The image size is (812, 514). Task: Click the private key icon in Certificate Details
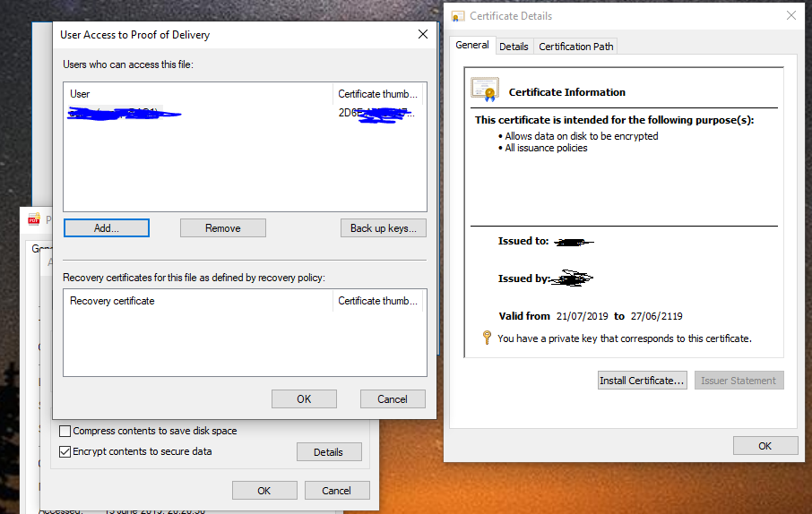coord(487,338)
